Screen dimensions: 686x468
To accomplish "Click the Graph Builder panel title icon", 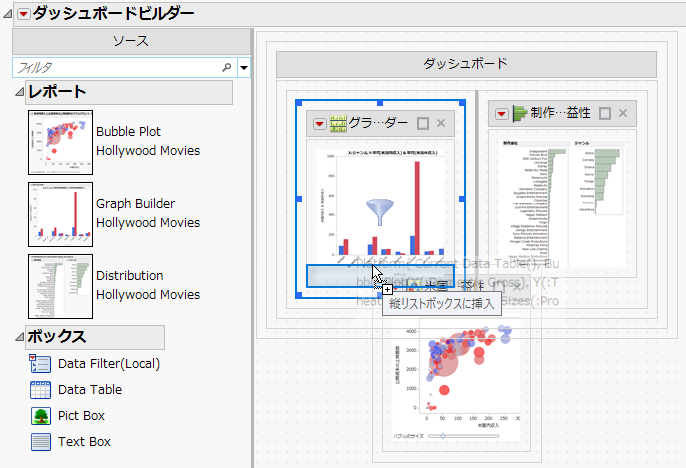I will (338, 124).
